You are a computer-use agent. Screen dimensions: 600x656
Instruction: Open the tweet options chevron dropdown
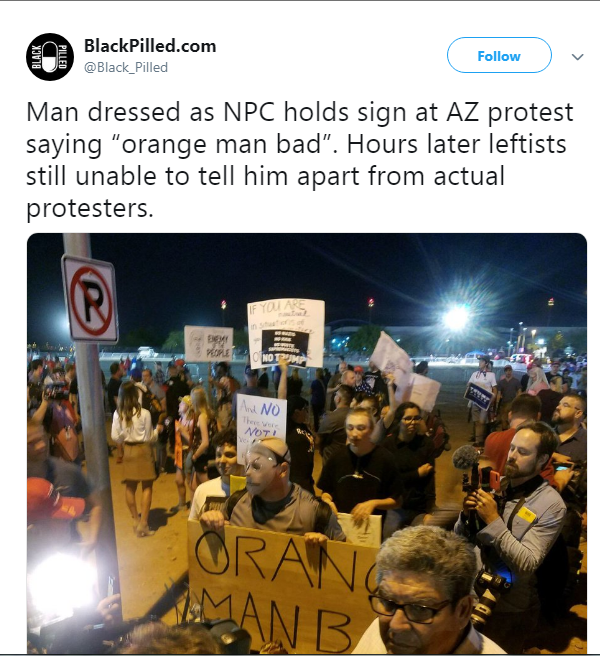(577, 56)
